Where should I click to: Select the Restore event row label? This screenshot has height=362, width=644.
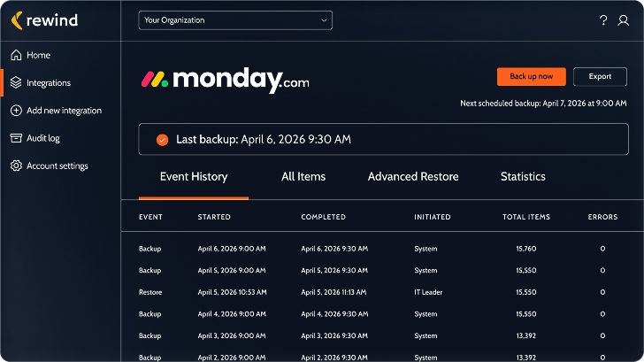[150, 292]
